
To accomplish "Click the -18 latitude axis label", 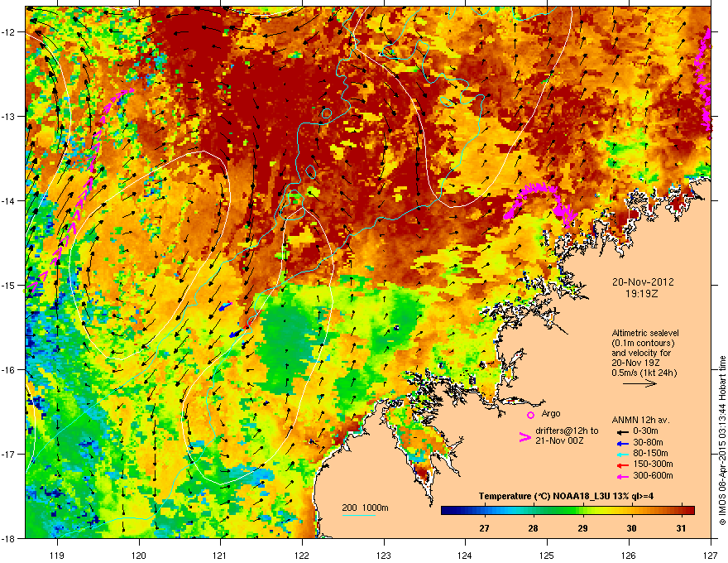I will coord(8,538).
